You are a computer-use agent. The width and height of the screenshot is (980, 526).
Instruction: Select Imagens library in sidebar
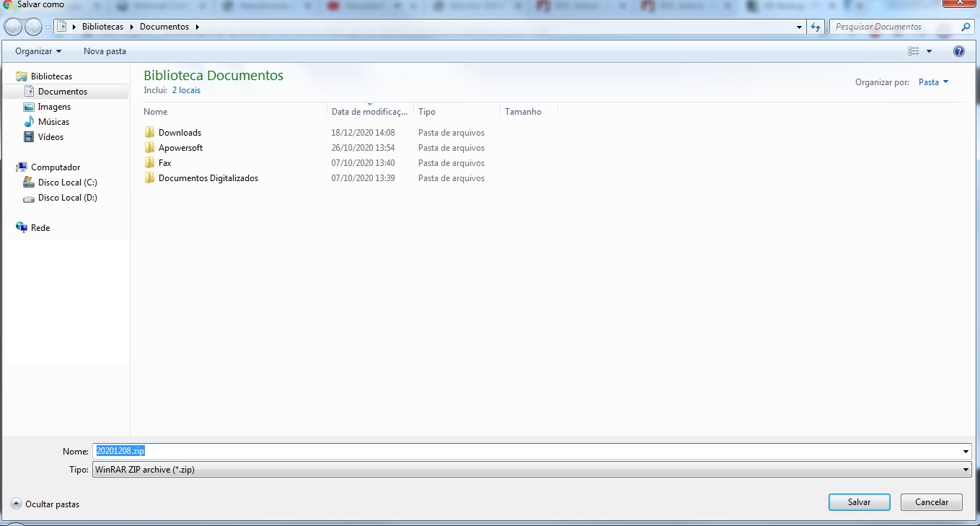coord(54,107)
